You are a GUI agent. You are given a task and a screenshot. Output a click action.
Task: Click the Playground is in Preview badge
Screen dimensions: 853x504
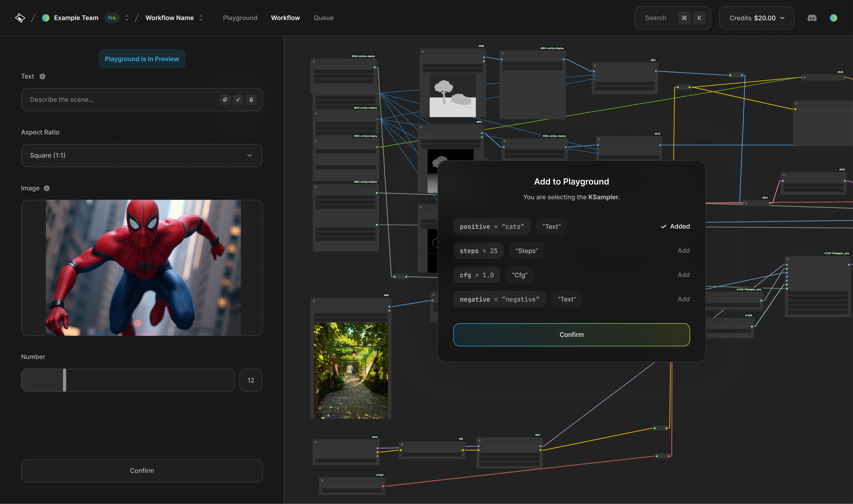coord(142,59)
